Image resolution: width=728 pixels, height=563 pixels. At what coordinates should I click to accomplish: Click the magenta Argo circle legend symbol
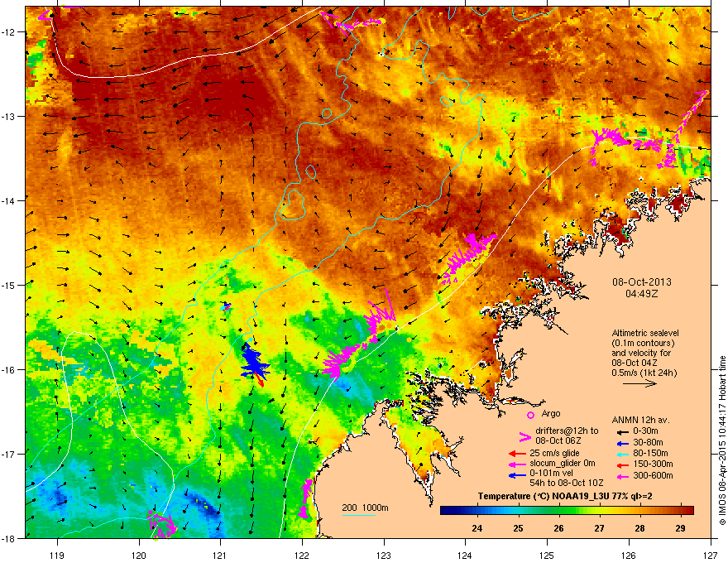coord(530,415)
